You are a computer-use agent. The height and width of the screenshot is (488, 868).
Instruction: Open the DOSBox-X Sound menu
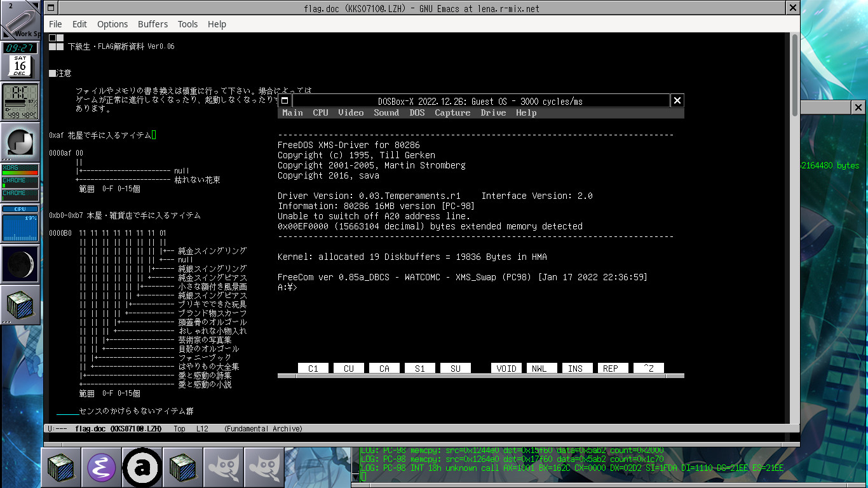click(x=386, y=113)
